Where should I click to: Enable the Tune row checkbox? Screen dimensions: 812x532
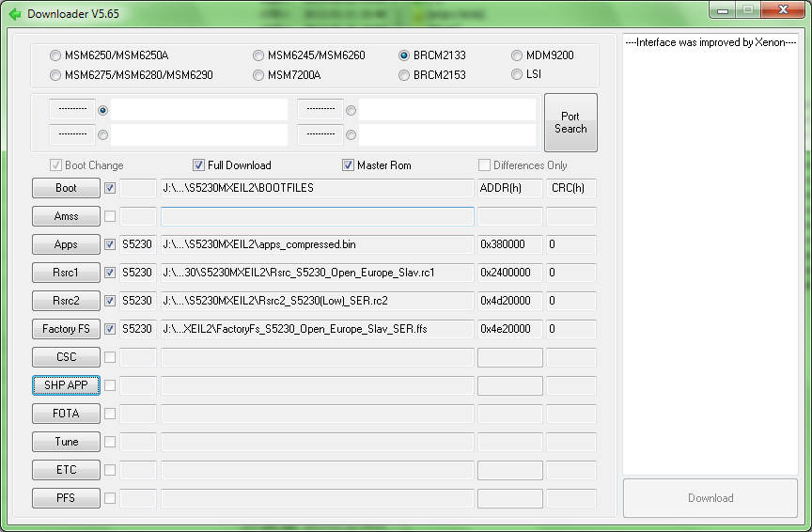[x=110, y=442]
